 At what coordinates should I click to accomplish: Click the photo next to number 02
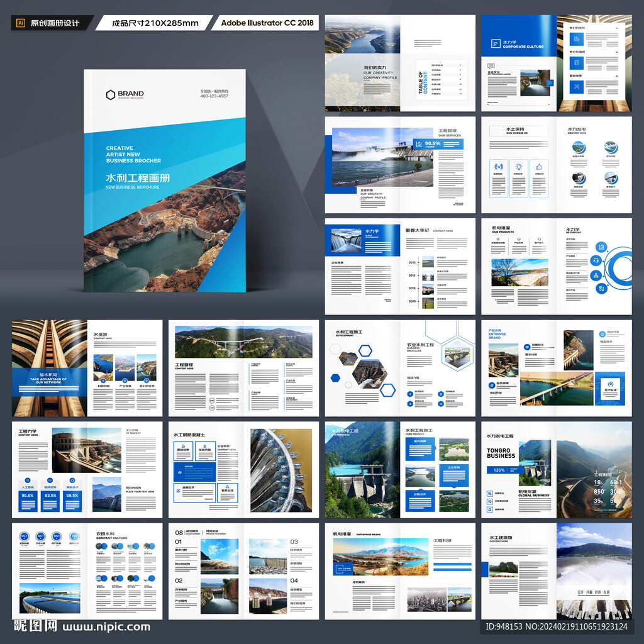point(219,596)
